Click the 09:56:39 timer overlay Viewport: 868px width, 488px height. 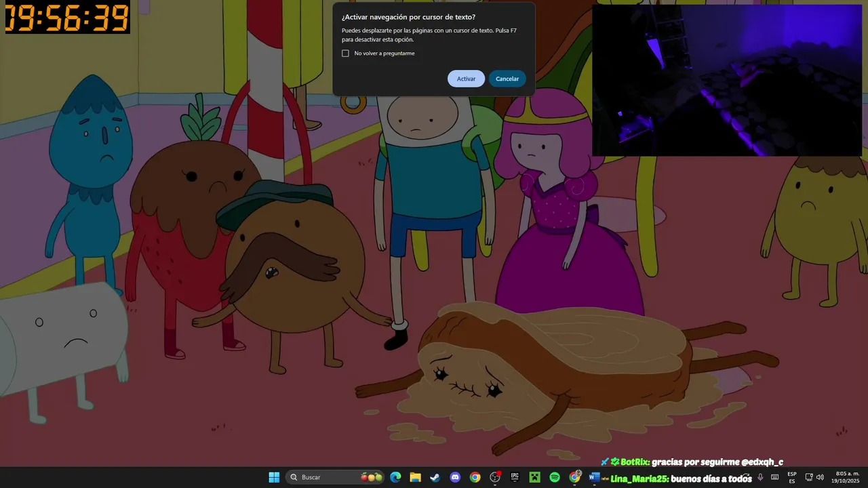67,17
